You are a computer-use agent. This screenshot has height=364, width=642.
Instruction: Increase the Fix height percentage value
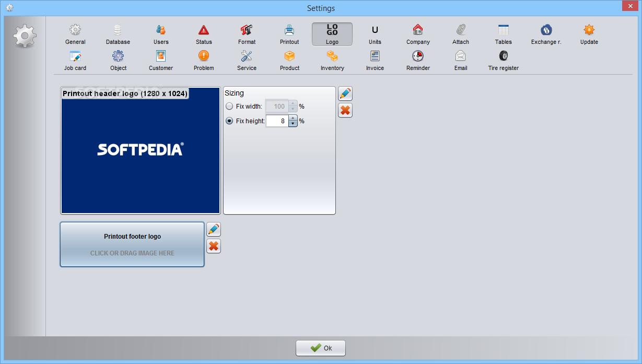(293, 118)
